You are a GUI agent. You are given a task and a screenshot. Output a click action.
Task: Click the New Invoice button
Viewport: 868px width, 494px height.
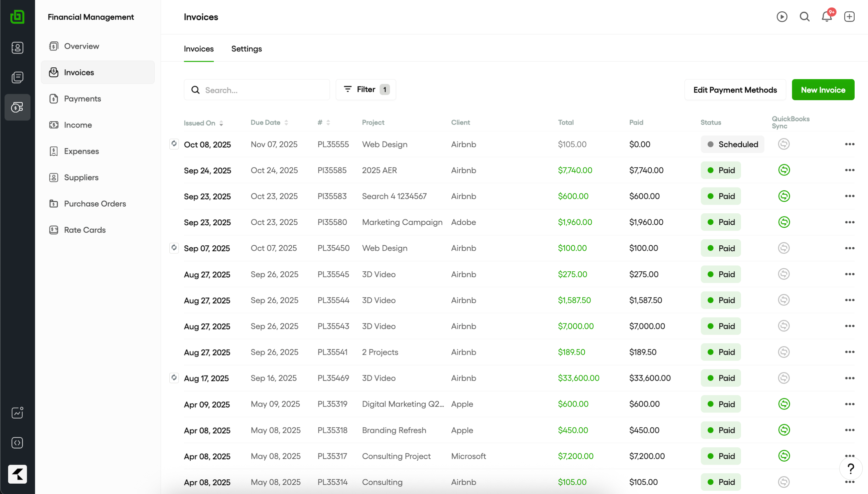coord(823,90)
